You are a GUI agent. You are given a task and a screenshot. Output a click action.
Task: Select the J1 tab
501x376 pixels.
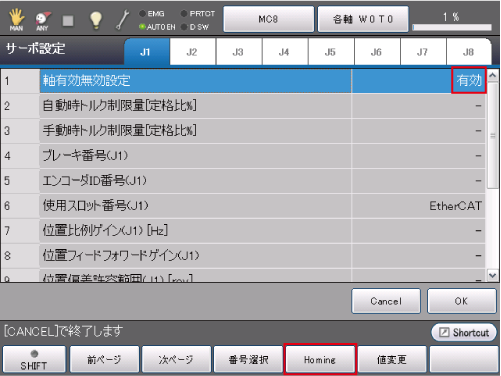(147, 52)
